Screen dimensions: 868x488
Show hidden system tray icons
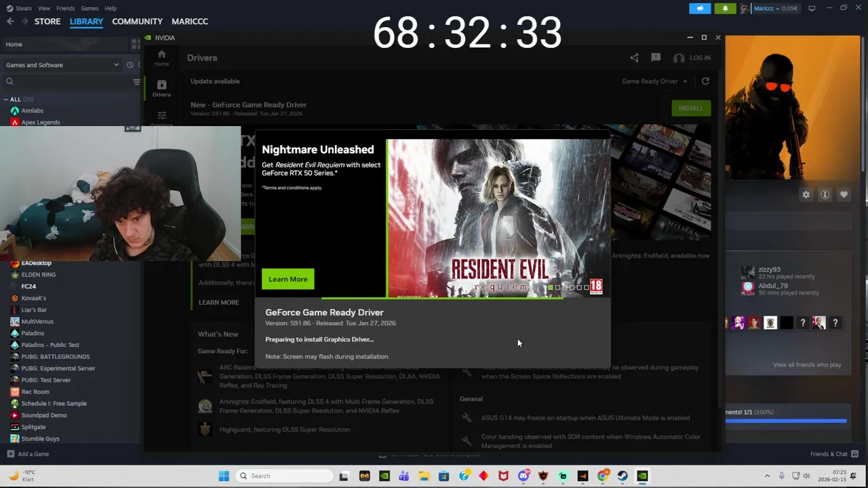tap(767, 476)
